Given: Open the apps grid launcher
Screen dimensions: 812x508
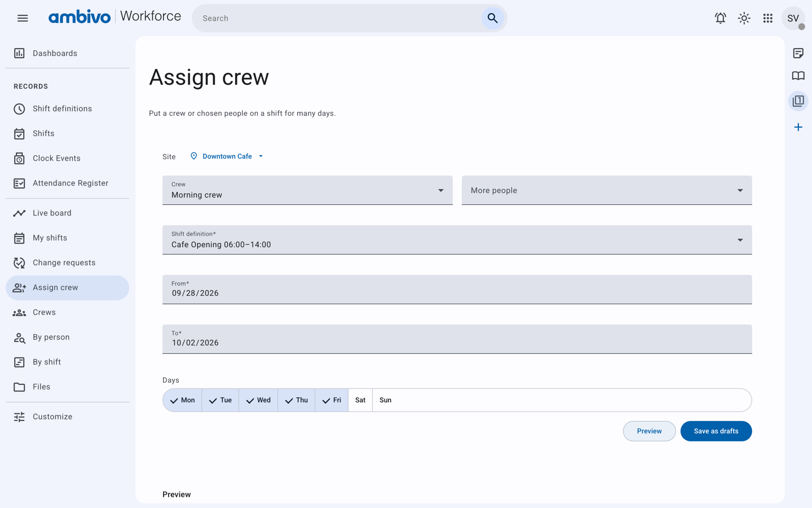Looking at the screenshot, I should 767,18.
